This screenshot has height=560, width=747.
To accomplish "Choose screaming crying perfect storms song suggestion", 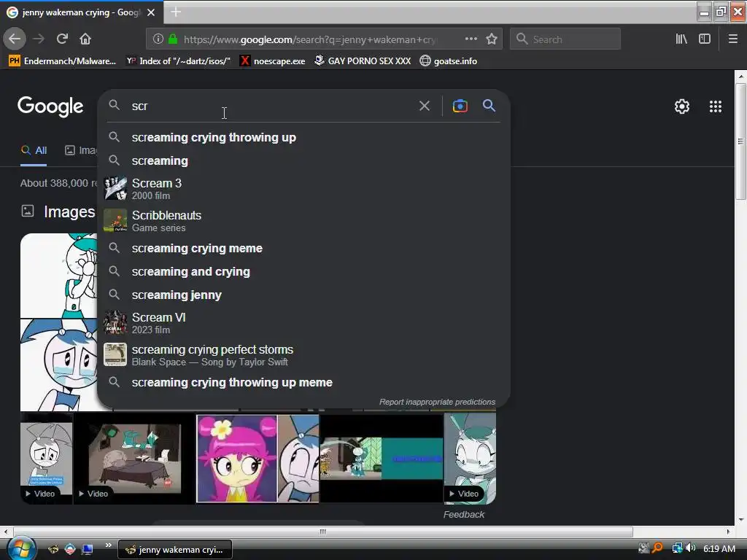I will 303,355.
